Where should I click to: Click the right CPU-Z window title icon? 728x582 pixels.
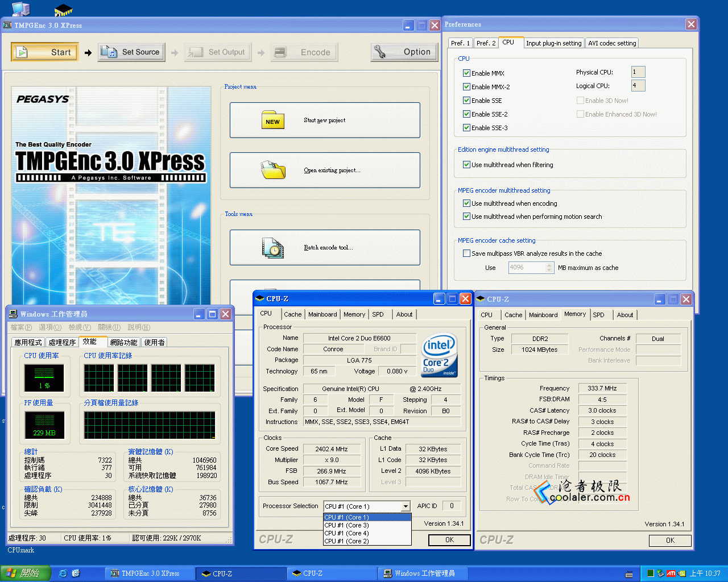(x=481, y=299)
